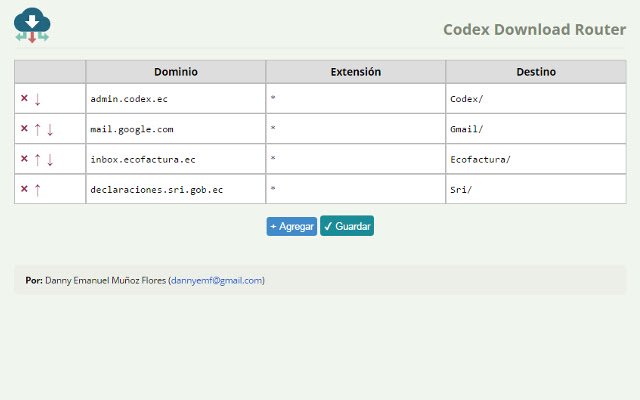640x400 pixels.
Task: Click the cloud download logo
Action: coord(32,25)
